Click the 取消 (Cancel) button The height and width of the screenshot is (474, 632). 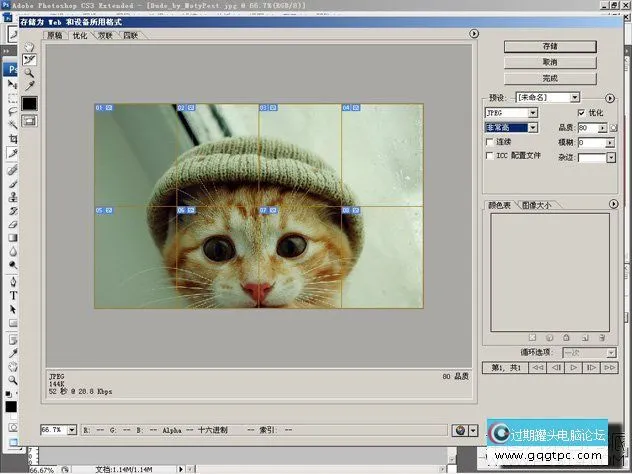tap(550, 62)
